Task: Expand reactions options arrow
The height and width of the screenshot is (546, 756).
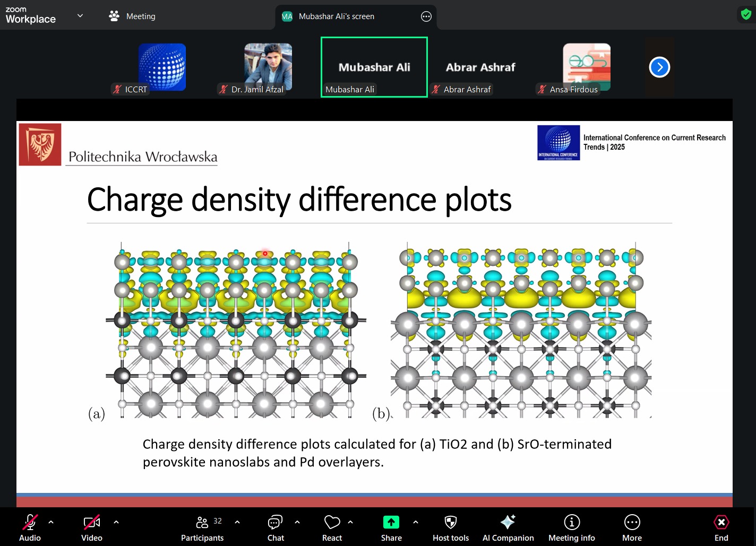Action: click(350, 522)
